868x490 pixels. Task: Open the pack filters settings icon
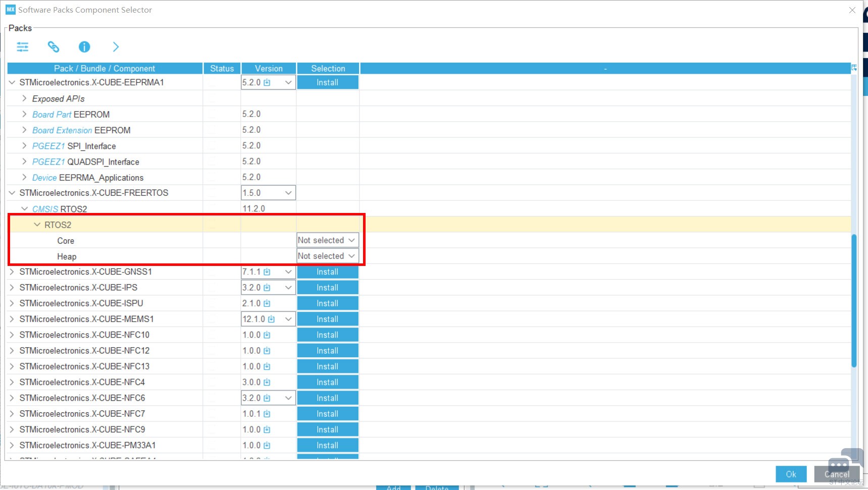pyautogui.click(x=23, y=47)
